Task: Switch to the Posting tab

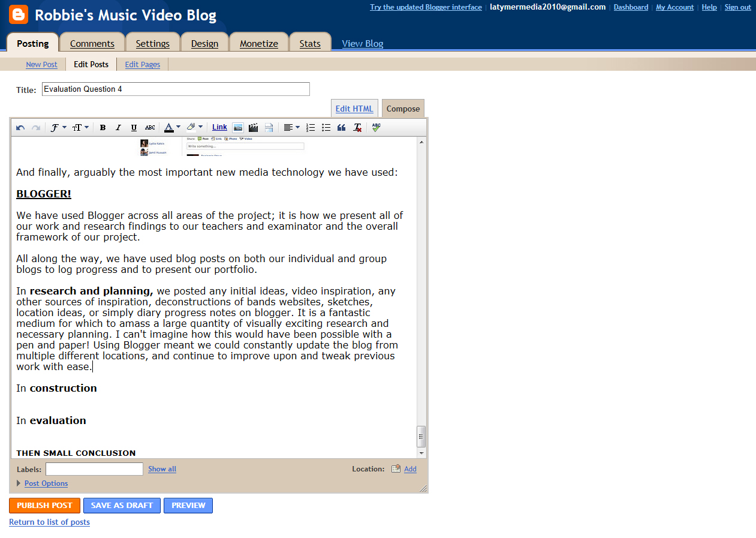Action: (x=33, y=43)
